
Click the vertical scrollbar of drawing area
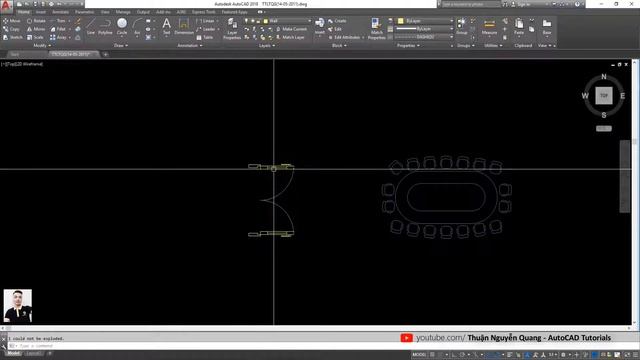pyautogui.click(x=635, y=192)
